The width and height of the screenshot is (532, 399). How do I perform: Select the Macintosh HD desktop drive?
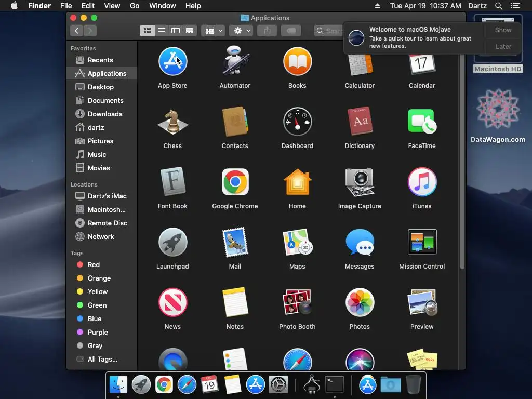click(498, 44)
